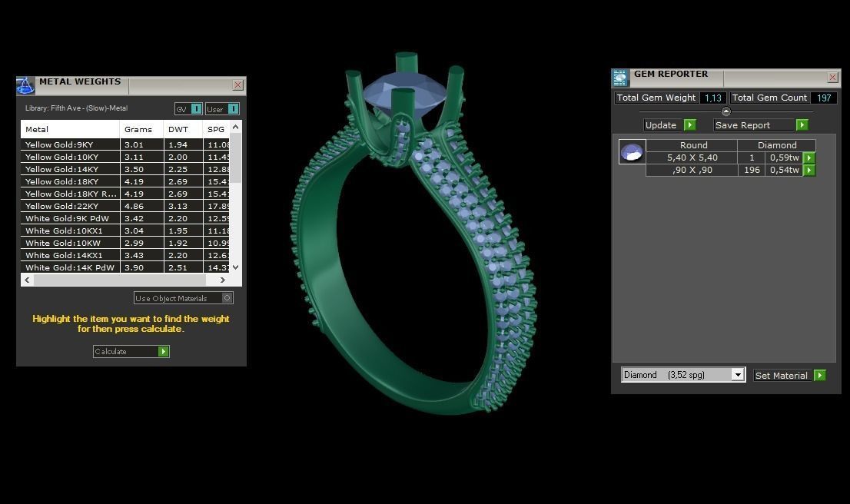Close the Gem Reporter panel
The height and width of the screenshot is (504, 850).
point(832,78)
